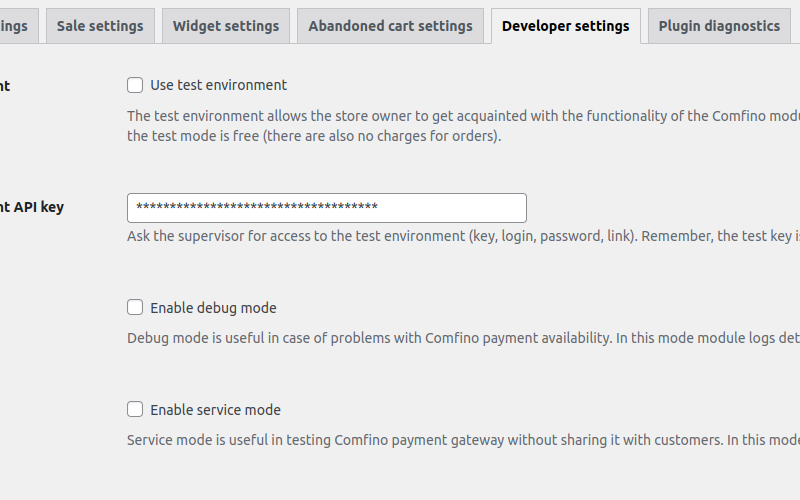Tick the Enable debug mode checkbox
The image size is (800, 500).
135,307
